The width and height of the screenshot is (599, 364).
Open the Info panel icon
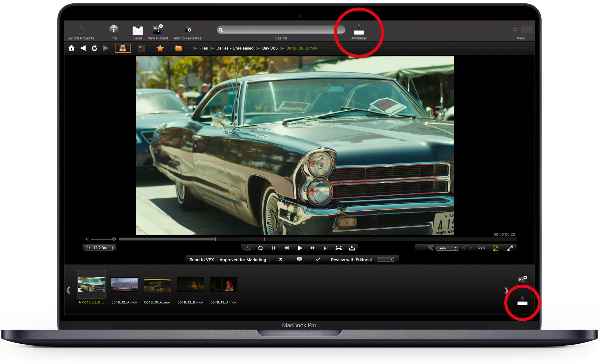[x=113, y=30]
